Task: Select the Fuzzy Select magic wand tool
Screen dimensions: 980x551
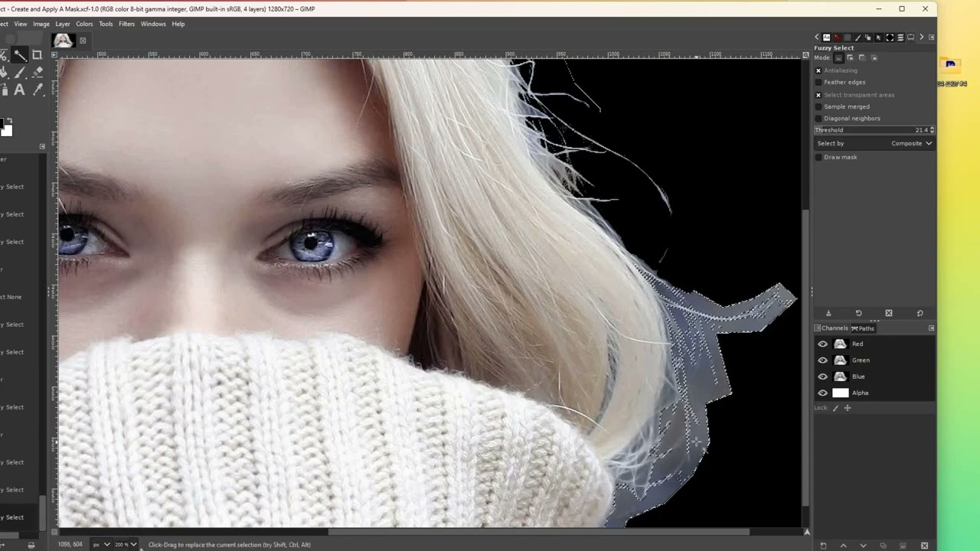Action: pos(20,56)
